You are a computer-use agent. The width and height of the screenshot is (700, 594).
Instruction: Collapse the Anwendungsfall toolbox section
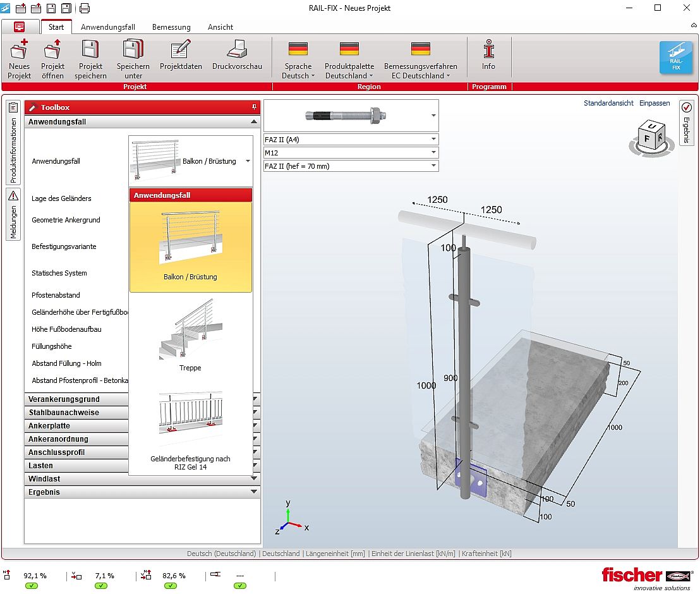pos(253,121)
